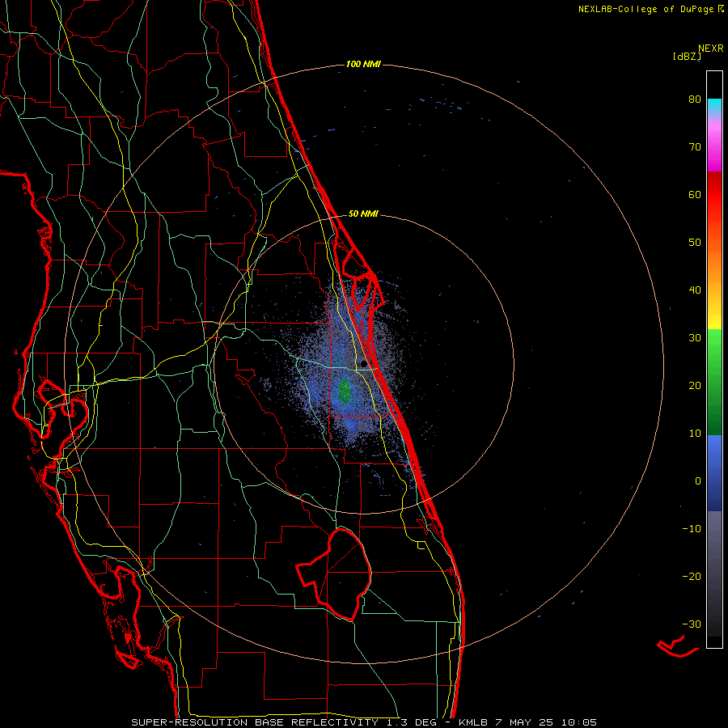The image size is (728, 728).
Task: Click the 50 value on the dBZ scale
Action: click(695, 243)
